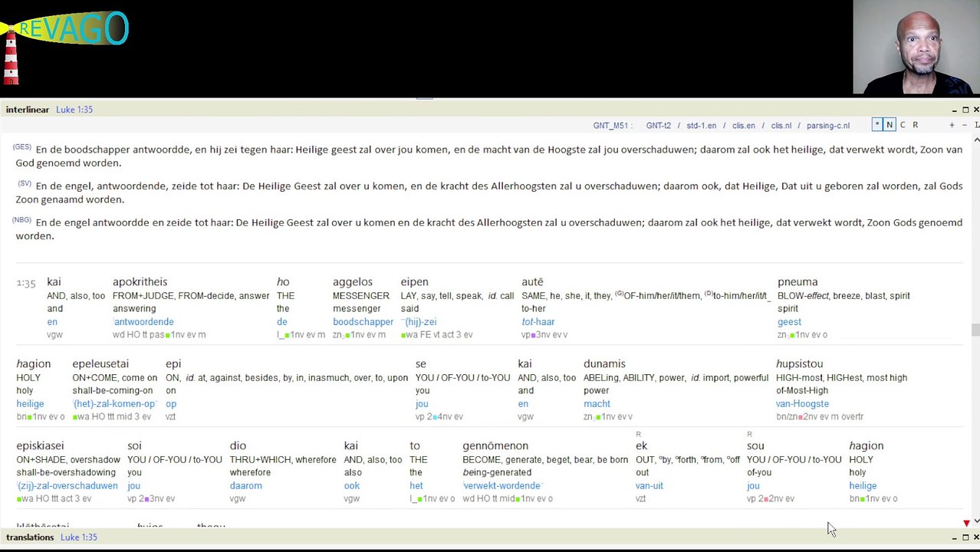Toggle the asterisk (*) display option

pos(877,125)
